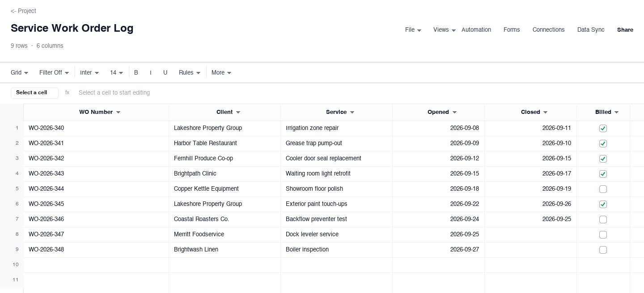Toggle bold formatting B button
The image size is (644, 293).
(x=136, y=72)
